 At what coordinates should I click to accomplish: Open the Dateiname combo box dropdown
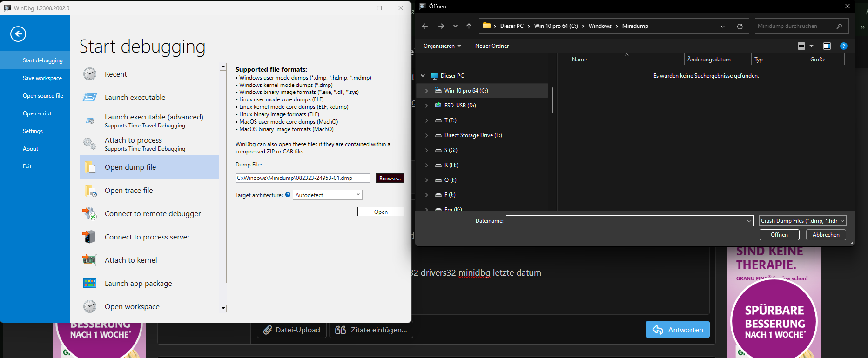[x=749, y=221]
